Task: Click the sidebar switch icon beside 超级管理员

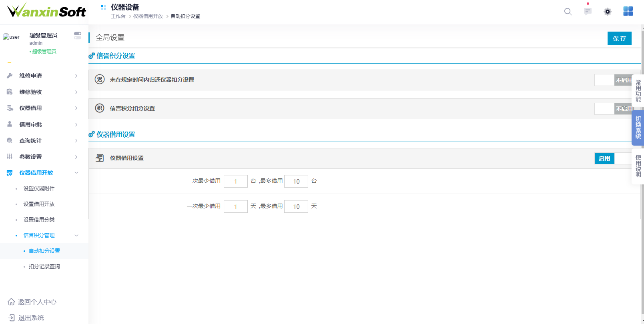Action: (78, 36)
